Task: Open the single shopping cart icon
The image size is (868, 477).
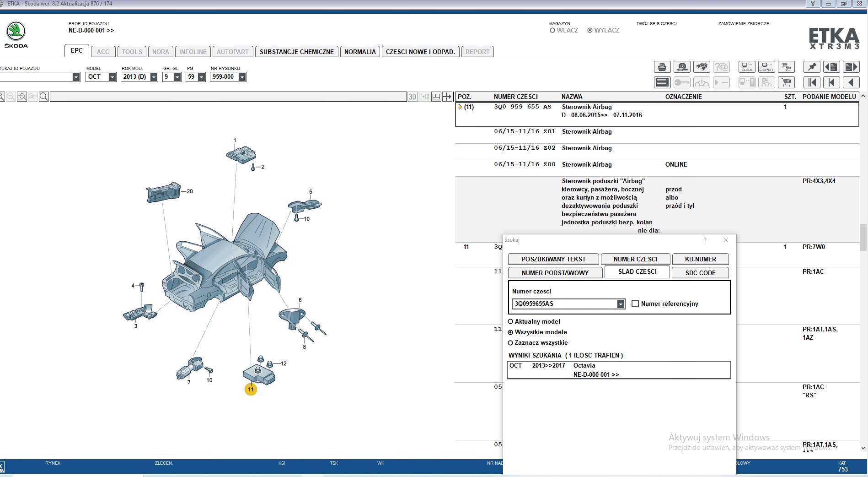Action: [786, 82]
